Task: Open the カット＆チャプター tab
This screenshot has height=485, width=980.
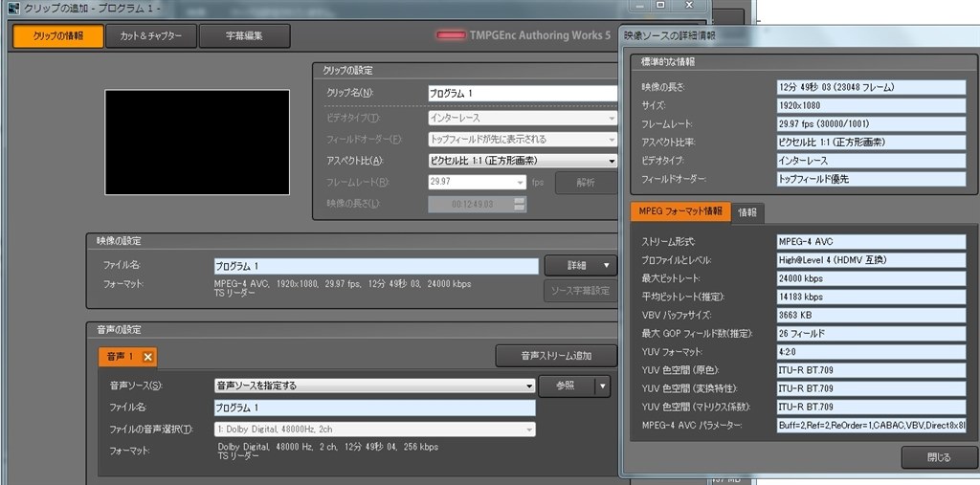Action: tap(151, 36)
